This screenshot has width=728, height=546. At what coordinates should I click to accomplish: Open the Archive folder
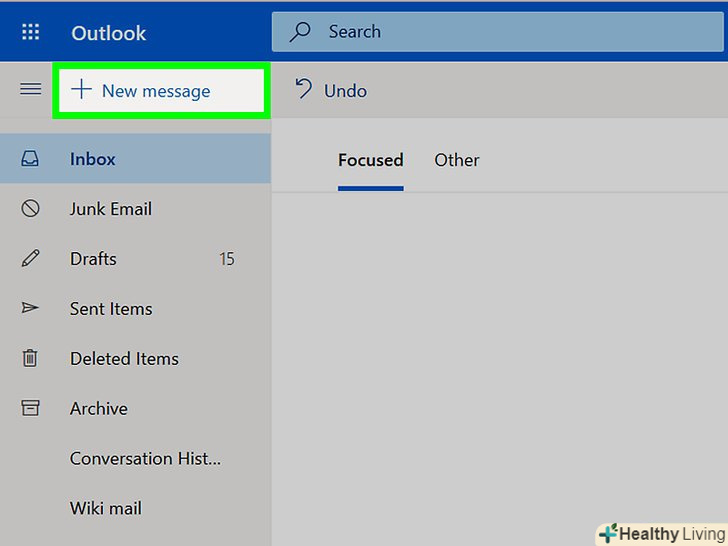135,408
